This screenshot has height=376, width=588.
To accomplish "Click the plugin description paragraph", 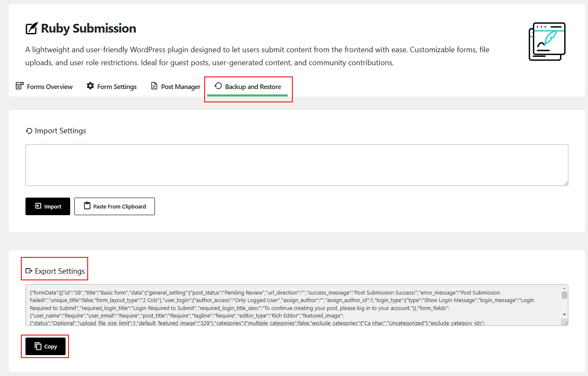I will click(x=257, y=56).
